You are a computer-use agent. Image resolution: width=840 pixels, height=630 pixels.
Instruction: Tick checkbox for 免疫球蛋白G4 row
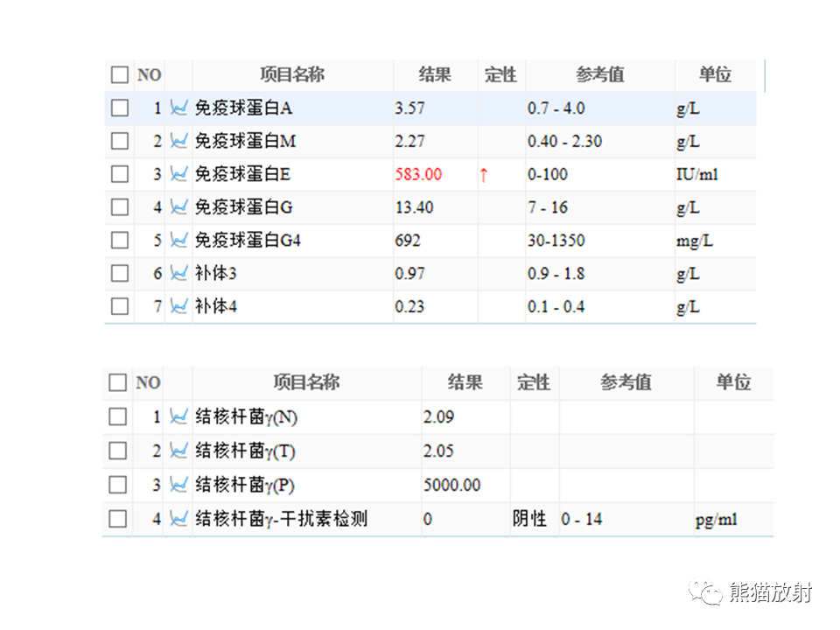point(120,241)
